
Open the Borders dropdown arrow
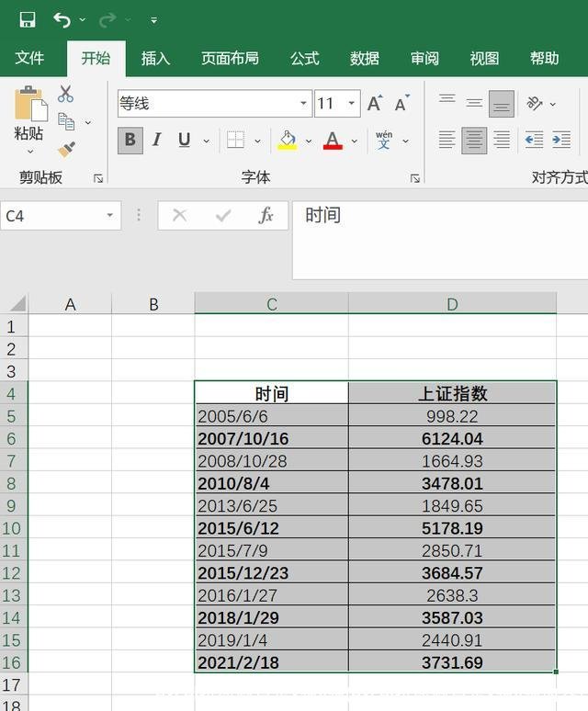pyautogui.click(x=257, y=141)
